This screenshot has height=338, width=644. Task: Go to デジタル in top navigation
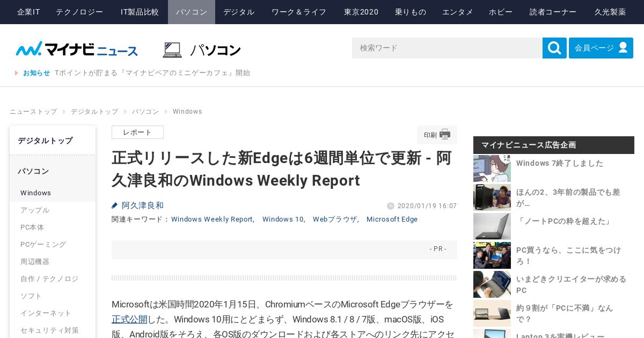[239, 12]
